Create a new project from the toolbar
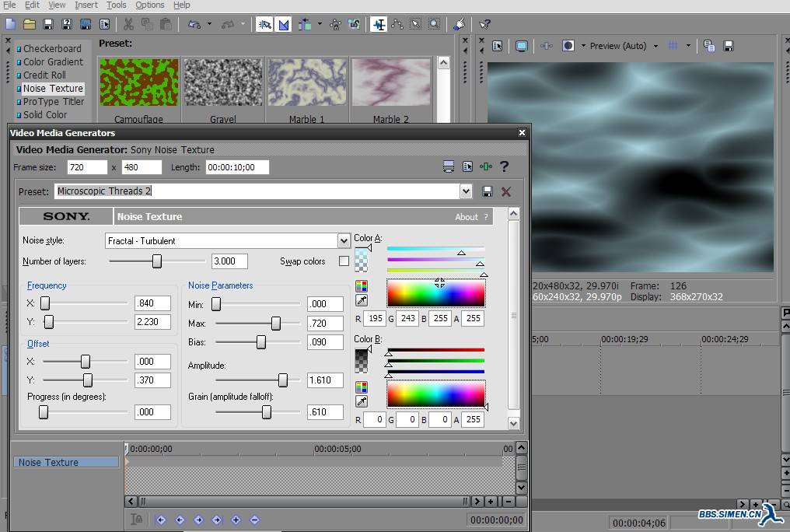Image resolution: width=790 pixels, height=532 pixels. pos(11,23)
